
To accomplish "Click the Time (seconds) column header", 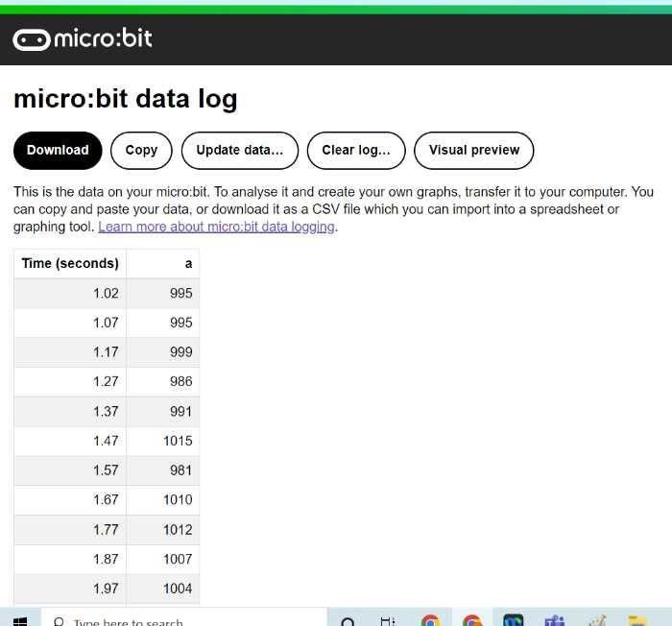I will pos(70,263).
